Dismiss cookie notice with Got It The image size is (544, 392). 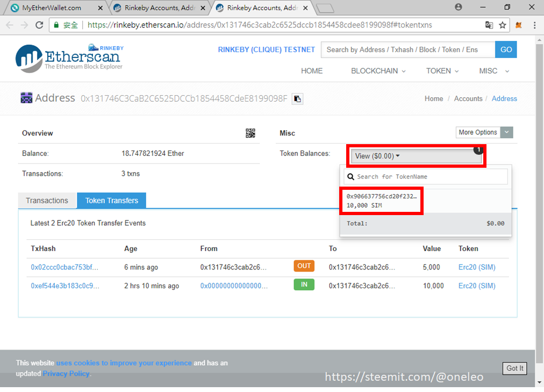click(514, 368)
